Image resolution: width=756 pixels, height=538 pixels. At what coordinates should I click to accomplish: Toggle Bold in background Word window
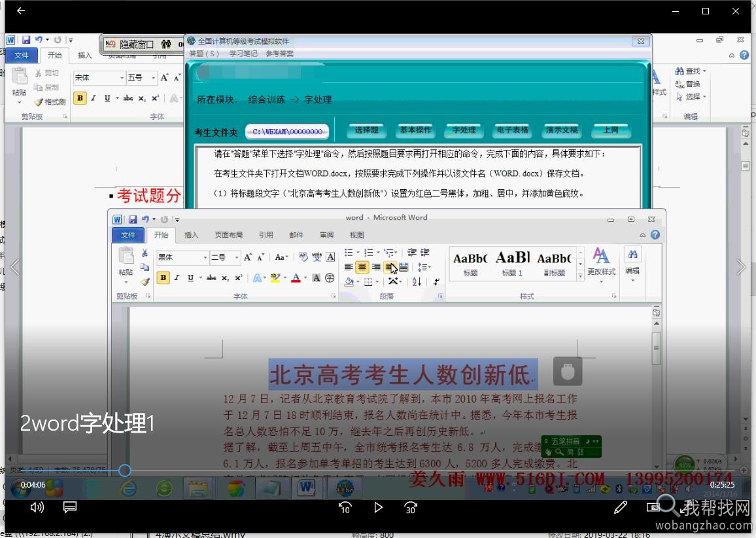tap(80, 98)
